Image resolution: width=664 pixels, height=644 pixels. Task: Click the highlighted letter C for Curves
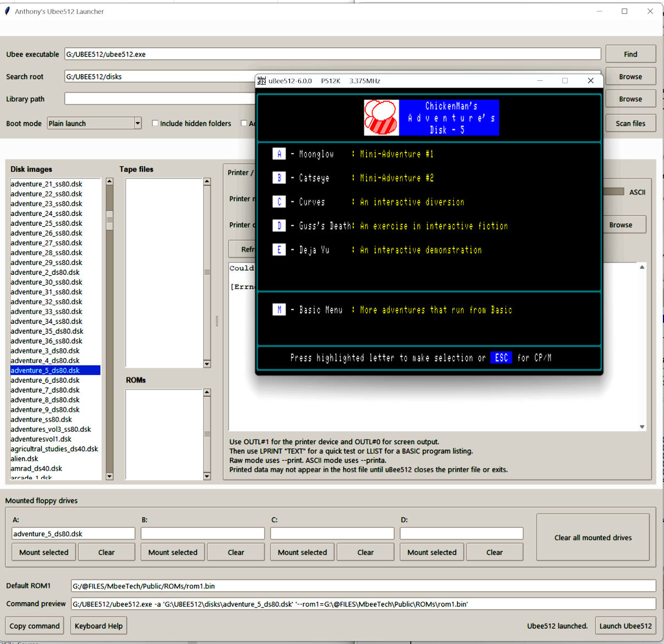click(279, 202)
